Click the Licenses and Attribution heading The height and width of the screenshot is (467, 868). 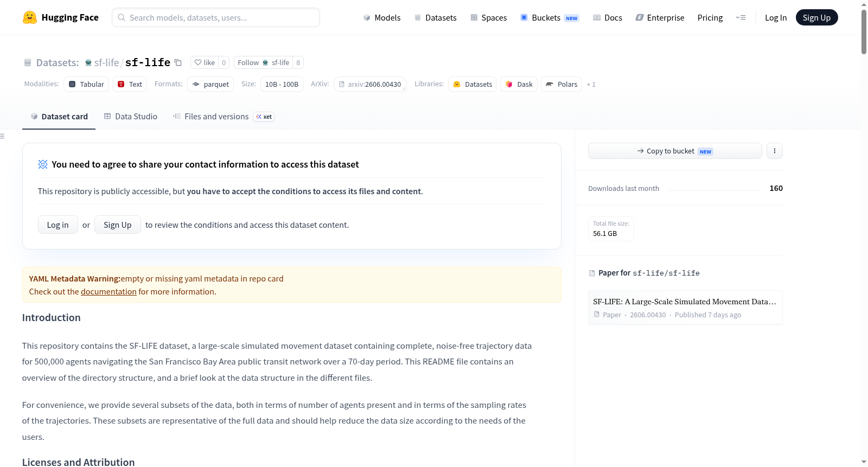(x=78, y=462)
